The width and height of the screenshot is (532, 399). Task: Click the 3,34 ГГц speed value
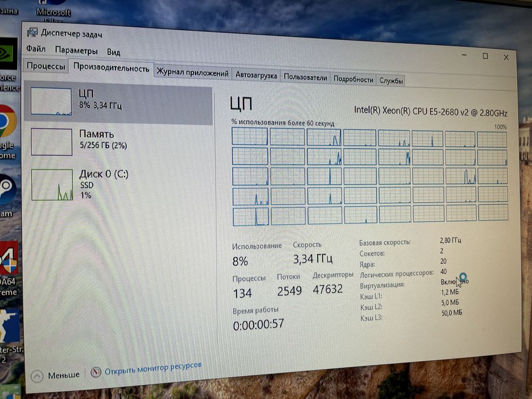click(312, 259)
